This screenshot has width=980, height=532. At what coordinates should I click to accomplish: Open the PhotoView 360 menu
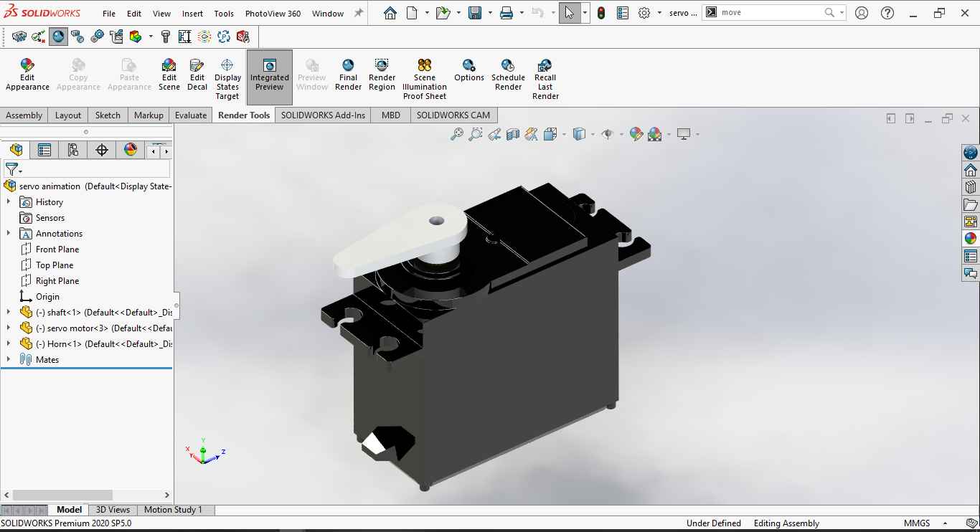tap(273, 14)
